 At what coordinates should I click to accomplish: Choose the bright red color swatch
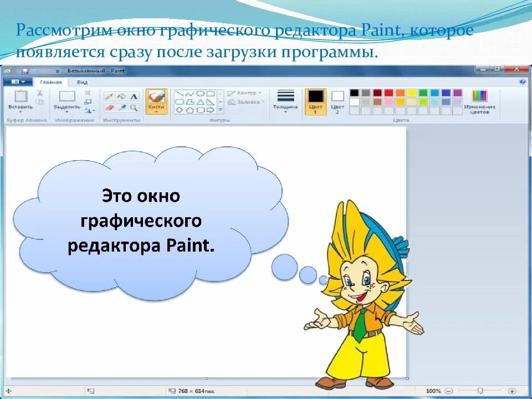click(x=389, y=93)
